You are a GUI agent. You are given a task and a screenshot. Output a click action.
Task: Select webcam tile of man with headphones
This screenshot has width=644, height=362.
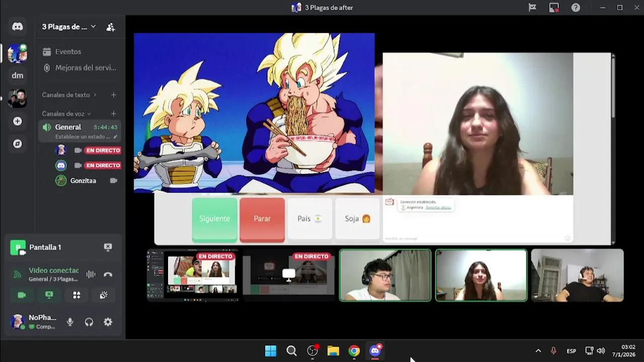pyautogui.click(x=385, y=276)
